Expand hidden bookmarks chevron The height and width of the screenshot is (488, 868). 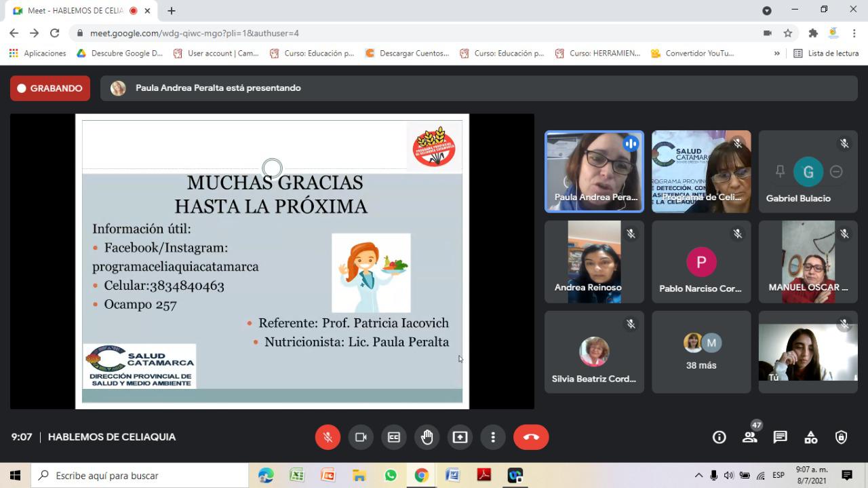pyautogui.click(x=777, y=54)
